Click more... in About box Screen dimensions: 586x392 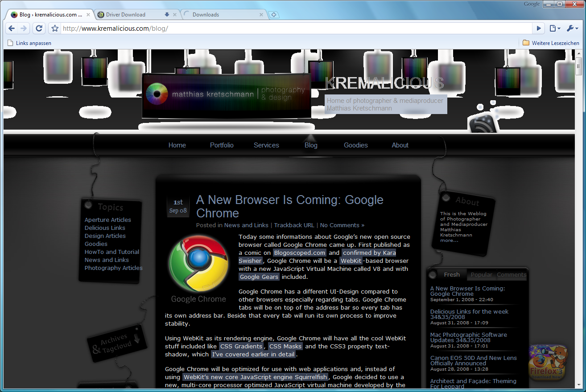[449, 241]
